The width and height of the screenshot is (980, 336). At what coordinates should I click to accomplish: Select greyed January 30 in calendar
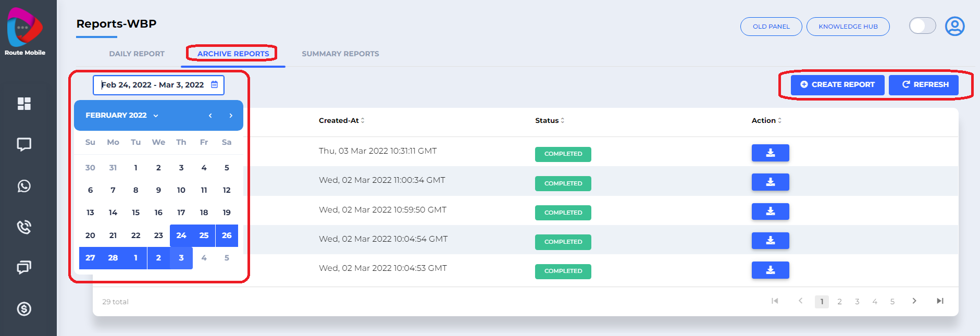[90, 168]
